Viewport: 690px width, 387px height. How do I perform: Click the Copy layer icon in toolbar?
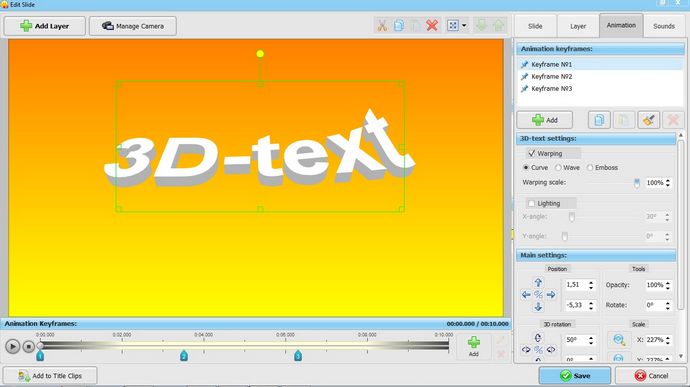pyautogui.click(x=399, y=26)
